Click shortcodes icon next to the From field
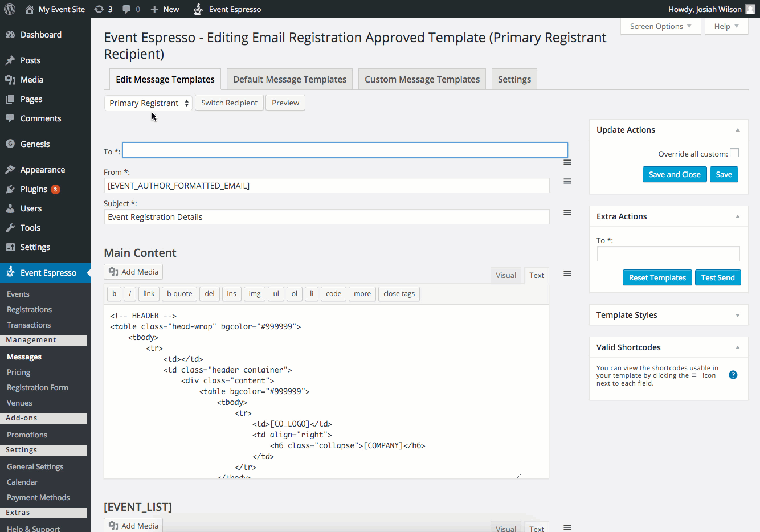The width and height of the screenshot is (760, 532). pos(567,181)
